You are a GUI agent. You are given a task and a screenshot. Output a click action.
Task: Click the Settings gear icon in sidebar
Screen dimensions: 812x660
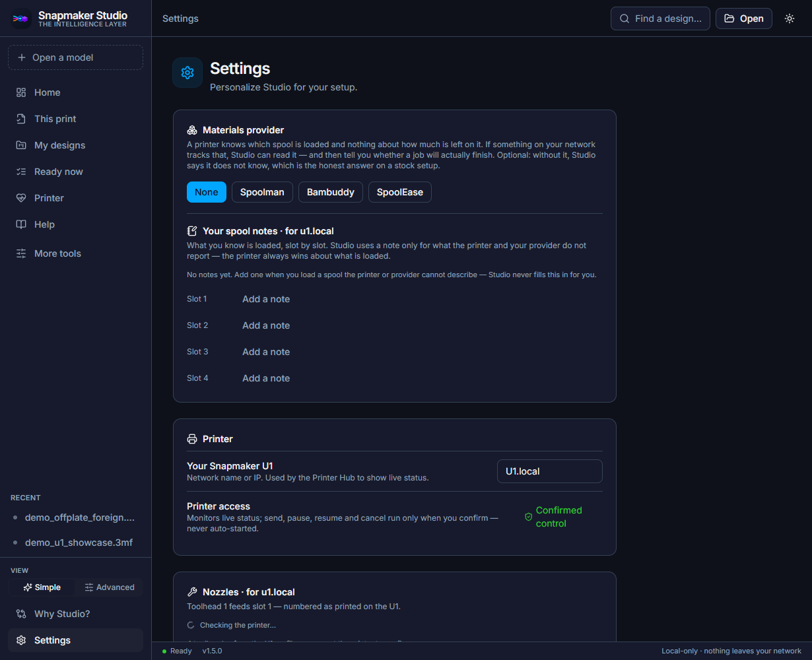click(x=21, y=640)
